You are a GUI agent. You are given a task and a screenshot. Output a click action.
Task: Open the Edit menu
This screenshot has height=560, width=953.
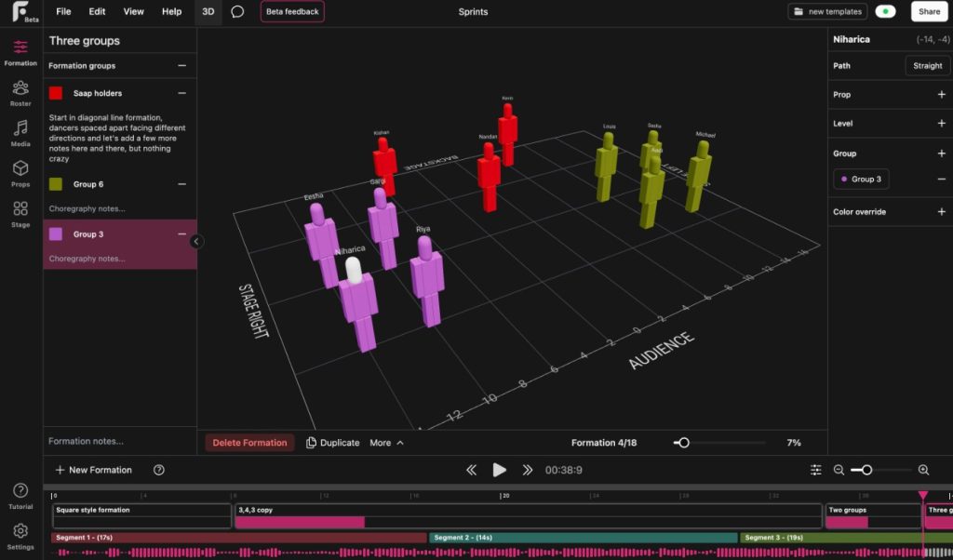[x=96, y=11]
